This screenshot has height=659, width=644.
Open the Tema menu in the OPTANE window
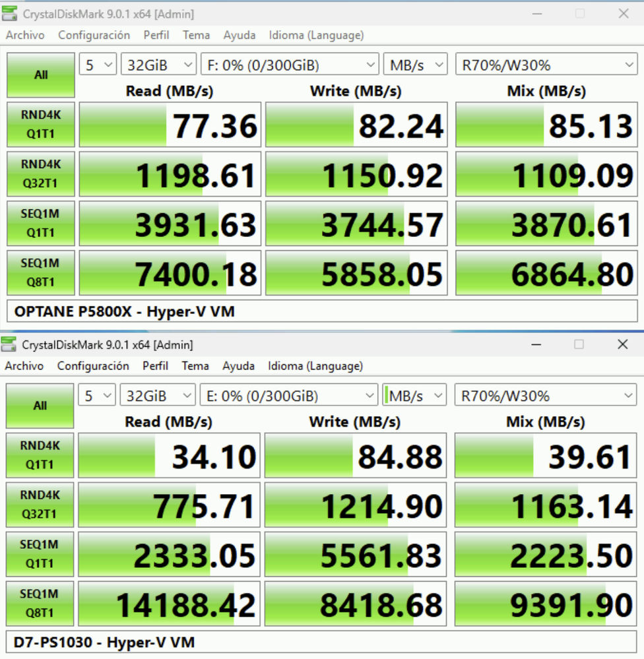coord(197,36)
